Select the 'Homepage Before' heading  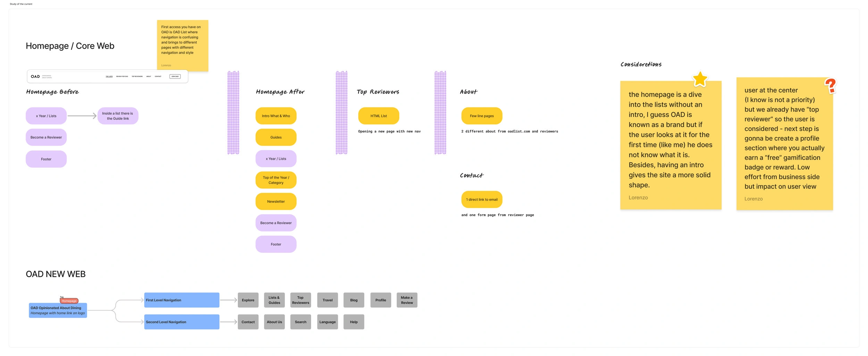tap(52, 92)
